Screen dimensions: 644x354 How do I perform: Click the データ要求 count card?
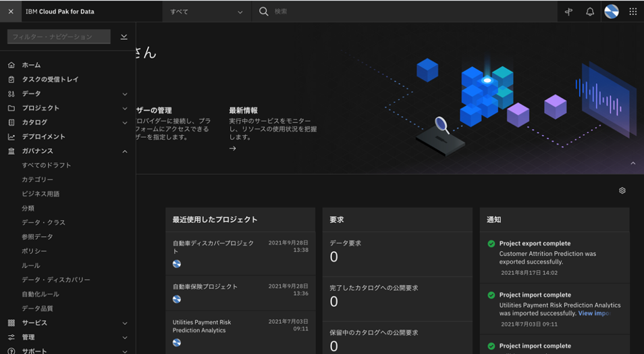coord(398,254)
